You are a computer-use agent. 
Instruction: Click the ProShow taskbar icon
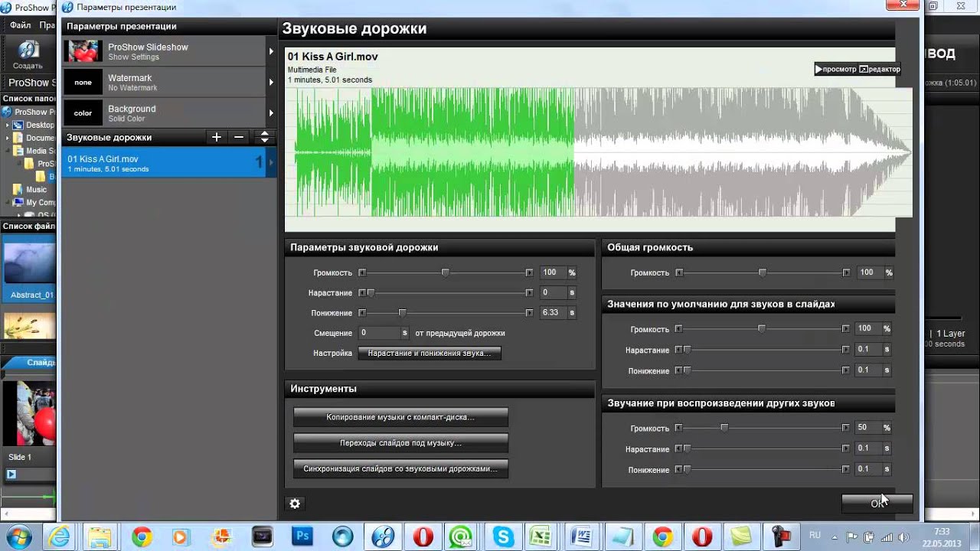383,536
